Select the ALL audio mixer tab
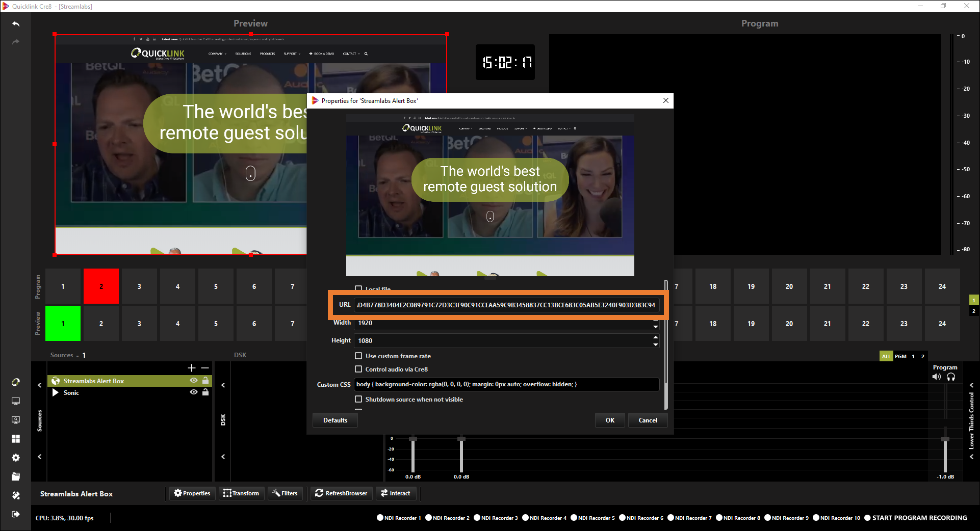This screenshot has height=531, width=980. [886, 356]
